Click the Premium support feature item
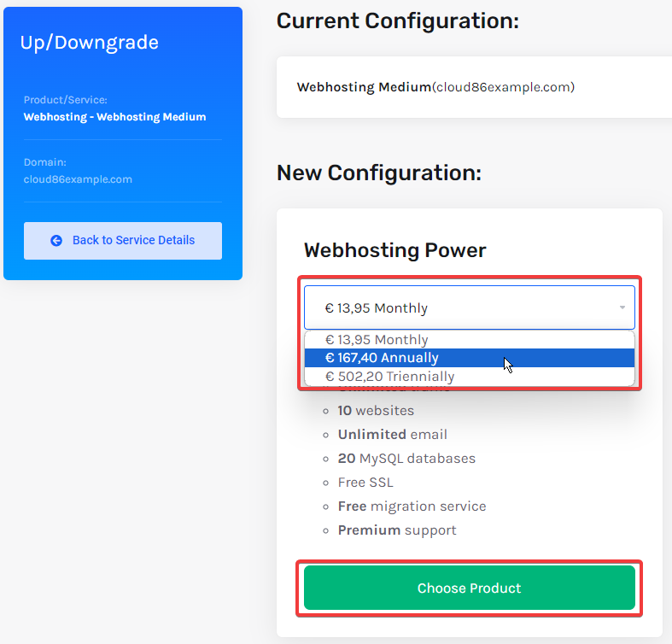 397,530
